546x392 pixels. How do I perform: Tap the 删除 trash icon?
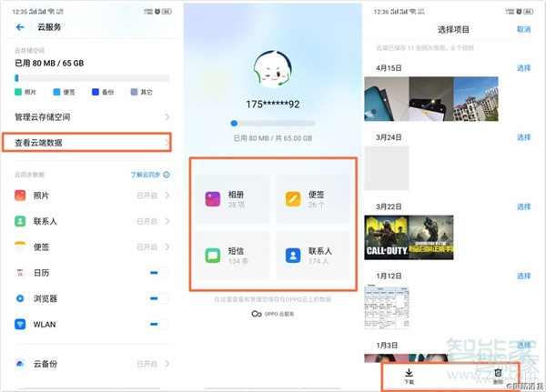point(497,375)
